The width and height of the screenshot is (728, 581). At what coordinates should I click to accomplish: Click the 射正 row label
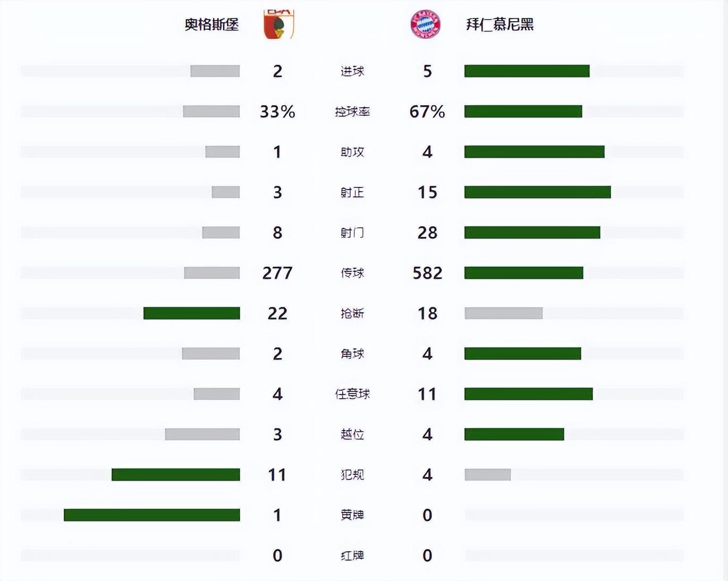[352, 192]
